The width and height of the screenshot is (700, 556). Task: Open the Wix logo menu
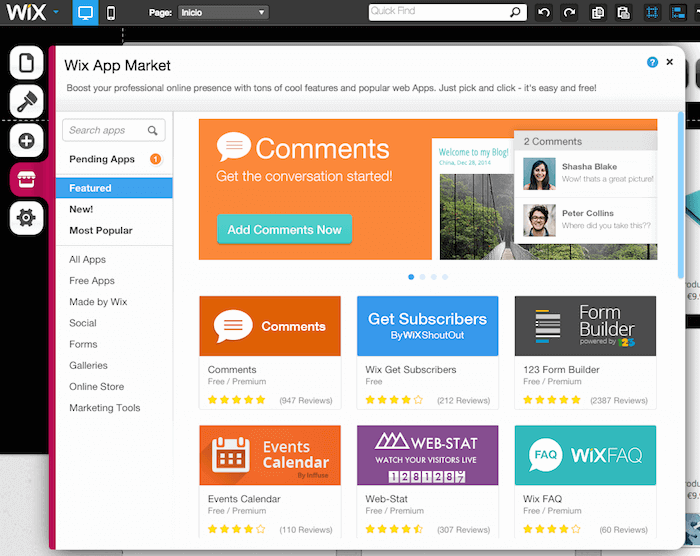coord(32,12)
